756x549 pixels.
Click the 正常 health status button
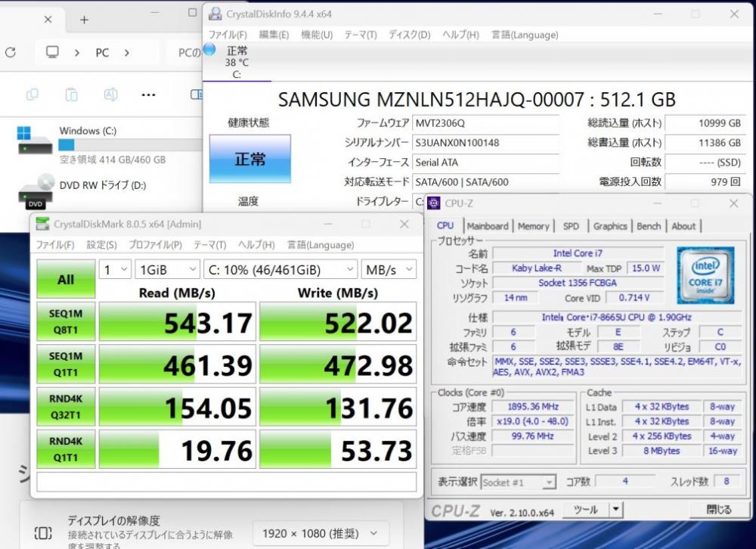pos(249,159)
